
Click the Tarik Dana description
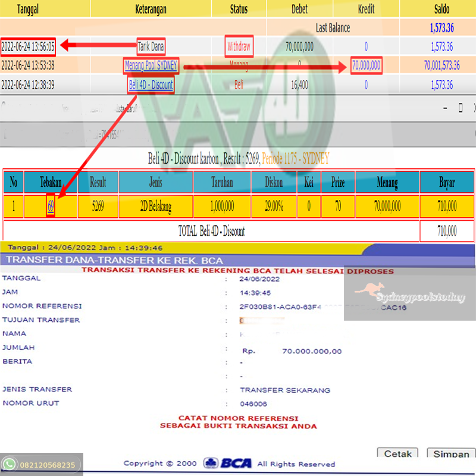[x=151, y=47]
